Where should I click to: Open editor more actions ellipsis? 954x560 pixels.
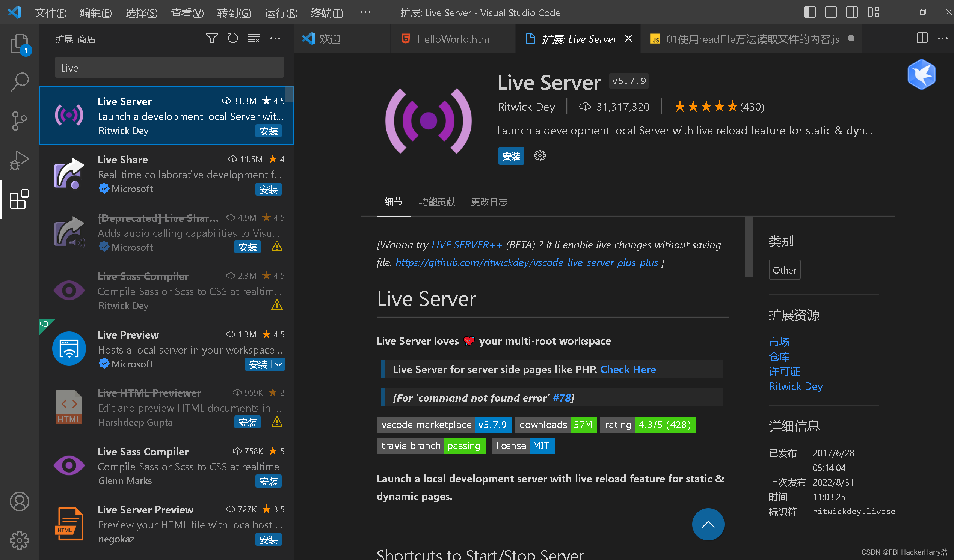tap(943, 38)
